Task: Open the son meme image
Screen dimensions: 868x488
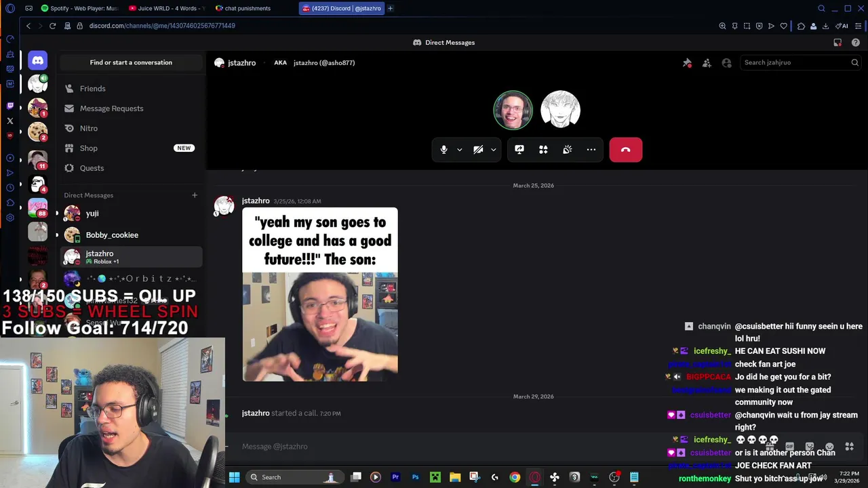Action: click(320, 294)
